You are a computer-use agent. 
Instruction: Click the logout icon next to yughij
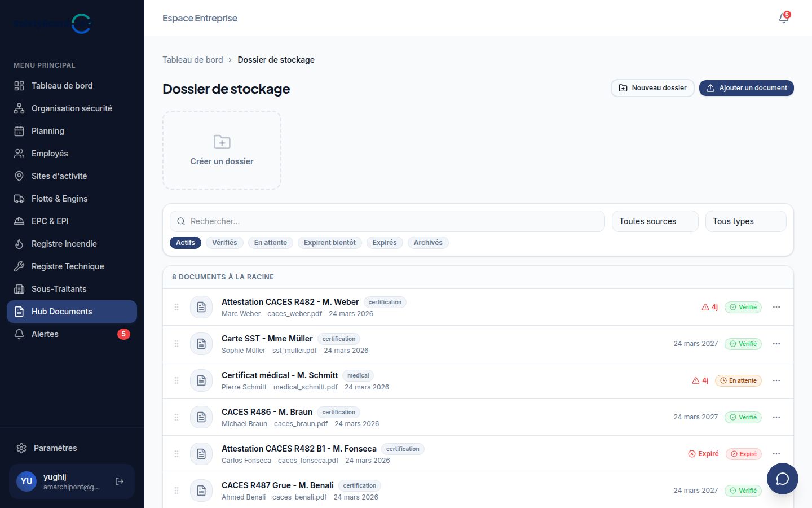pyautogui.click(x=120, y=481)
